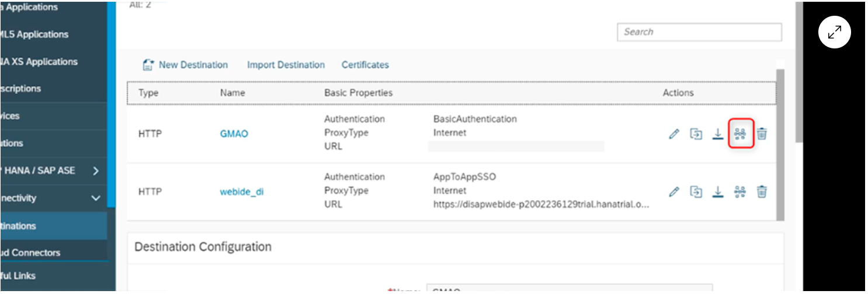Open the GMAO destination name link

coord(234,134)
